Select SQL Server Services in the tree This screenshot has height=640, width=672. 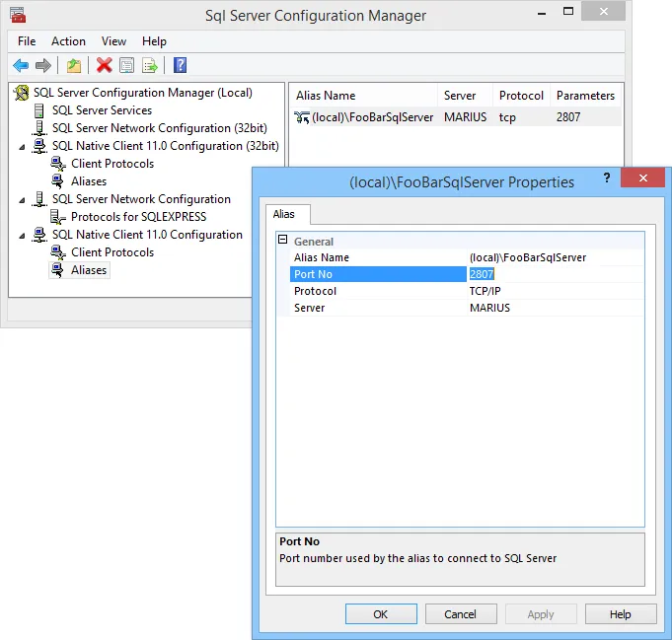[102, 110]
